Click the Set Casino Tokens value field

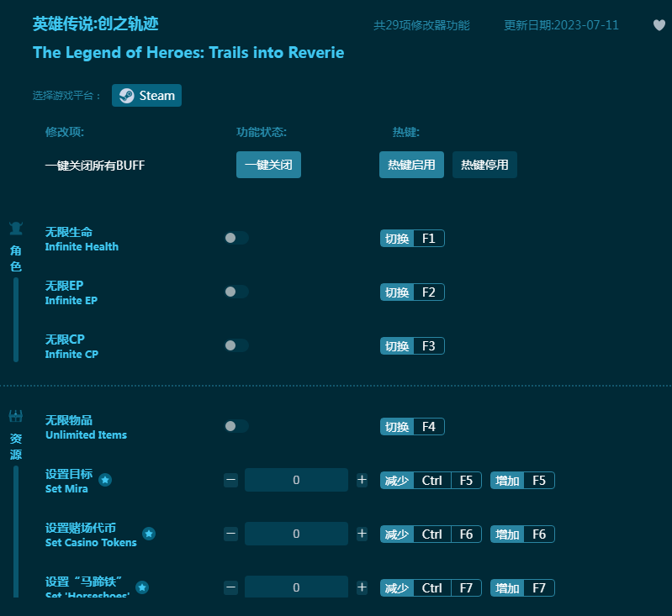(296, 534)
